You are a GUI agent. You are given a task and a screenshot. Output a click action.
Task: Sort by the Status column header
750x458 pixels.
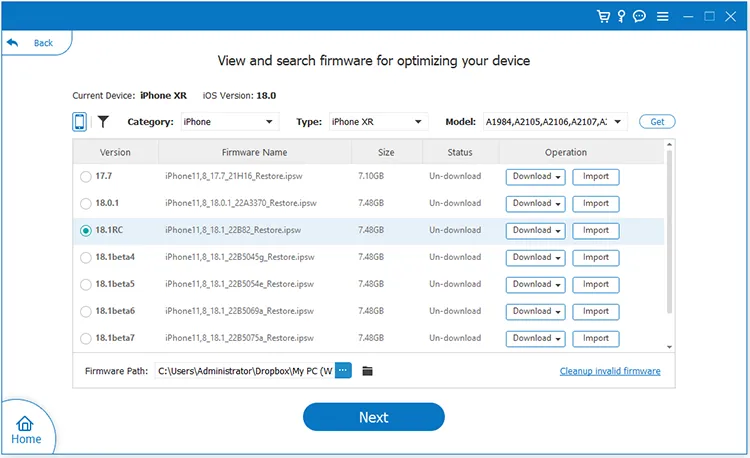460,152
